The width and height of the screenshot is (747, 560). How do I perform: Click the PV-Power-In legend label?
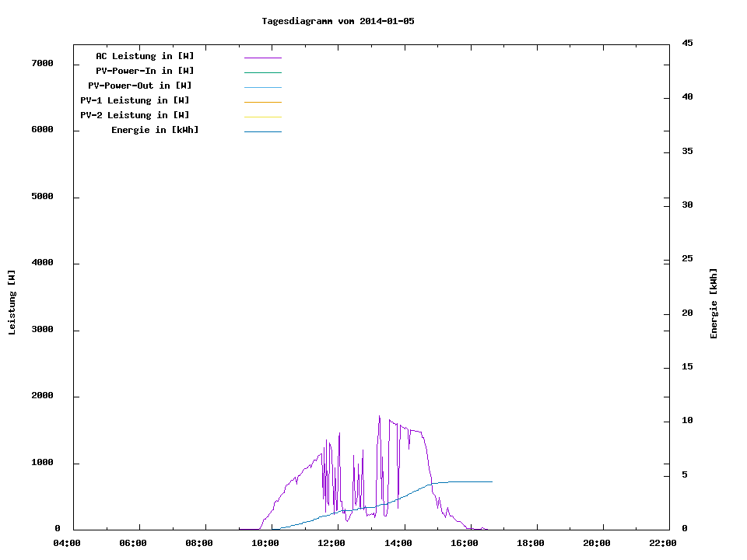coord(145,71)
